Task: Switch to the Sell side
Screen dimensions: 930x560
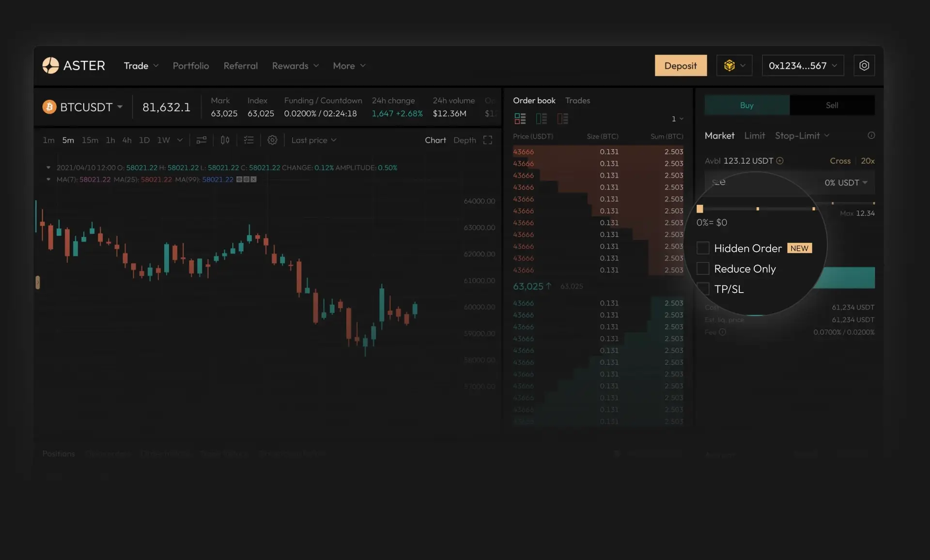Action: click(x=832, y=105)
